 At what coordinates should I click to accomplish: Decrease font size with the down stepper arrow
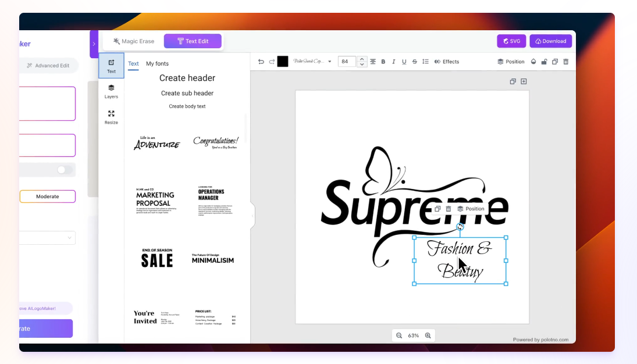tap(362, 64)
